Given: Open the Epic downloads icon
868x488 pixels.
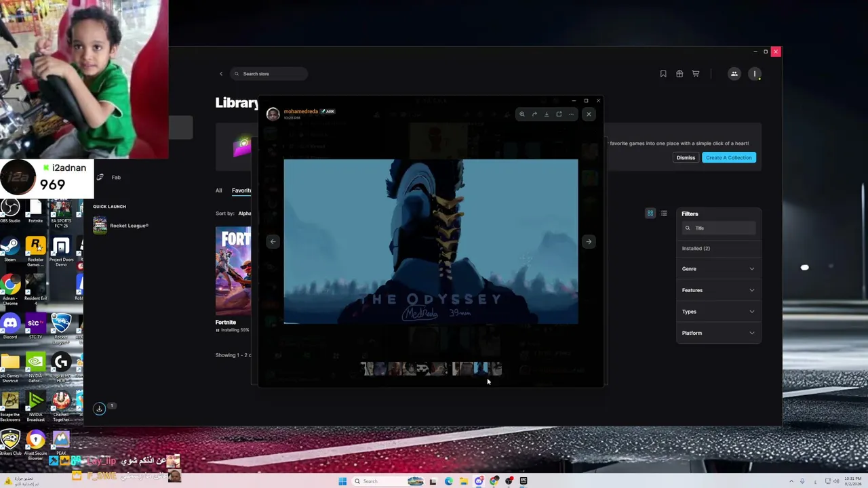Looking at the screenshot, I should point(99,409).
